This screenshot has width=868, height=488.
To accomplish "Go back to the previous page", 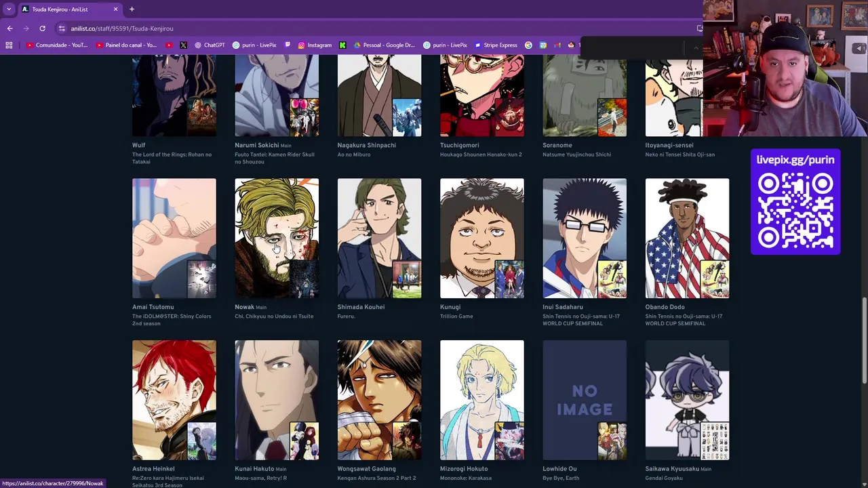I will tap(9, 28).
